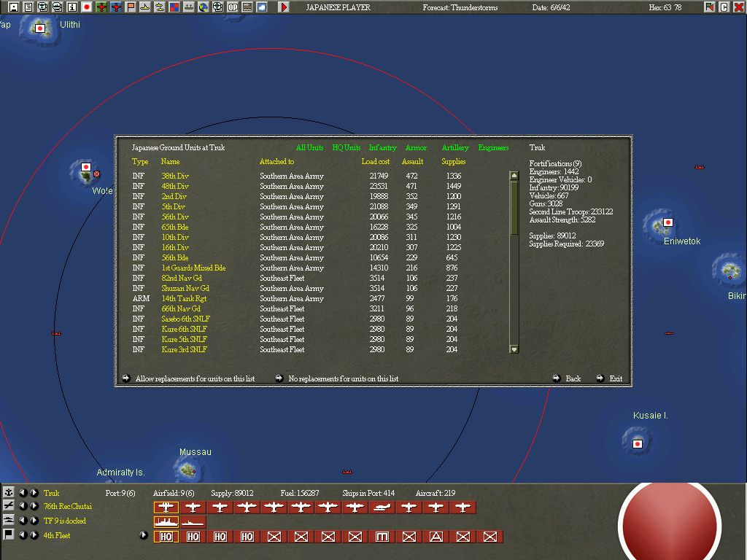Viewport: 747px width, 560px height.
Task: Sort by Attached to column header
Action: click(276, 161)
